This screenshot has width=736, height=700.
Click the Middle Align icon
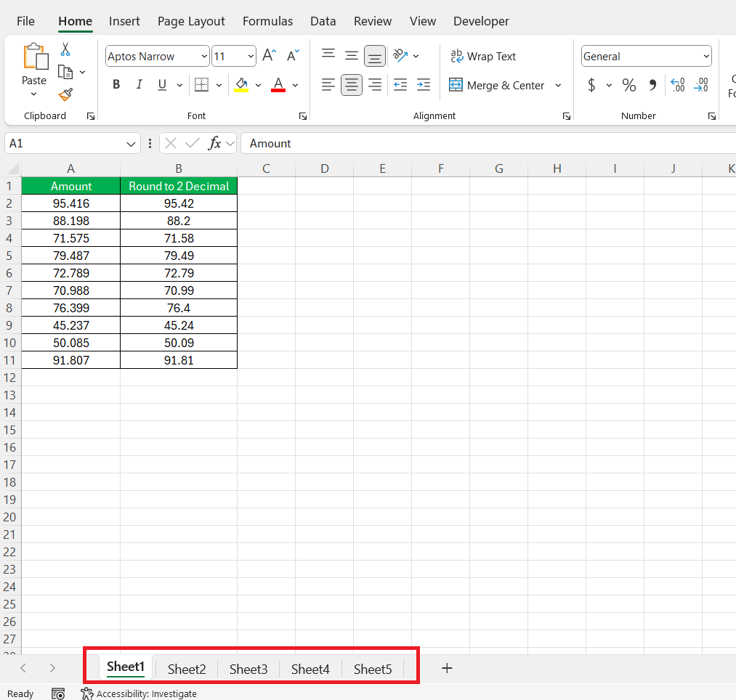(x=351, y=56)
